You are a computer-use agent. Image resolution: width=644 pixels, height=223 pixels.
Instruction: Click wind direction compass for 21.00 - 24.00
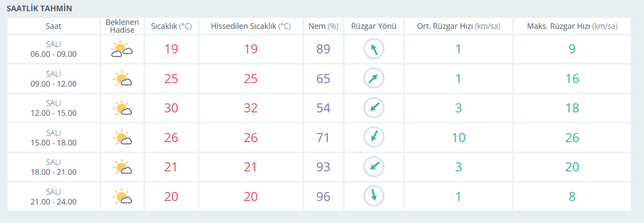point(374,196)
